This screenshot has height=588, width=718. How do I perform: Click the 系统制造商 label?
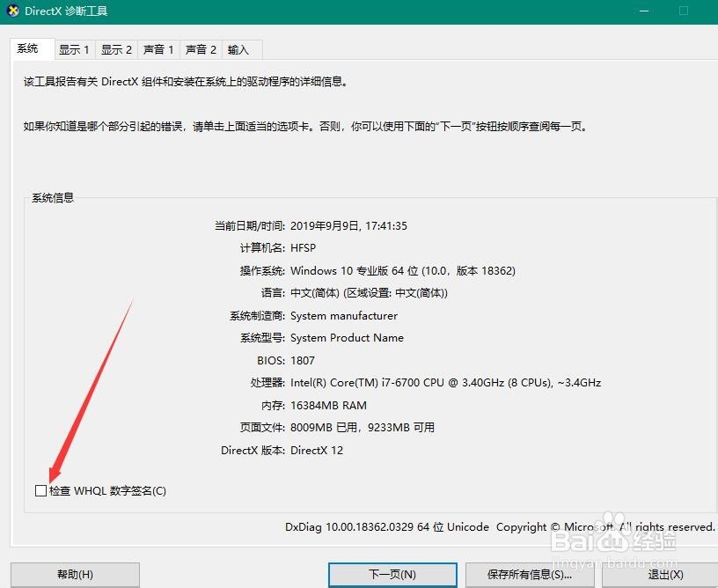coord(257,315)
